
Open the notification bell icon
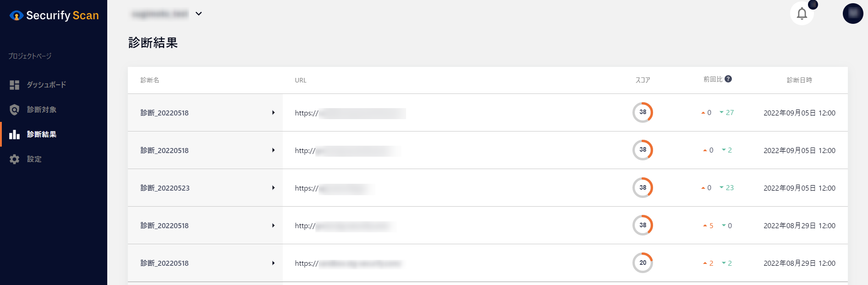click(x=802, y=14)
